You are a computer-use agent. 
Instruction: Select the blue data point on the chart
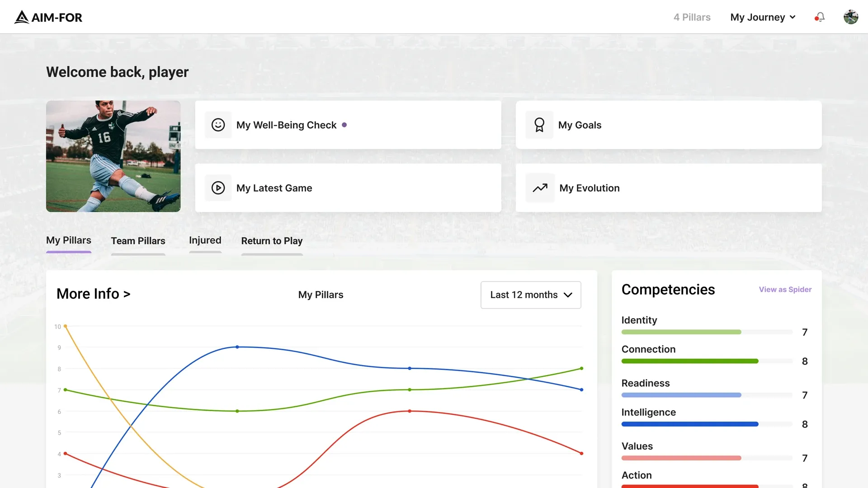click(237, 347)
